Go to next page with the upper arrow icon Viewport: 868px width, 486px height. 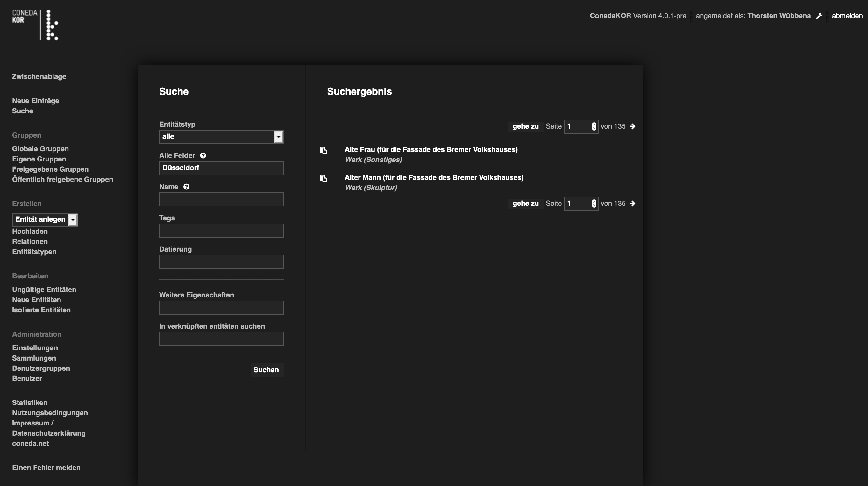coord(633,126)
